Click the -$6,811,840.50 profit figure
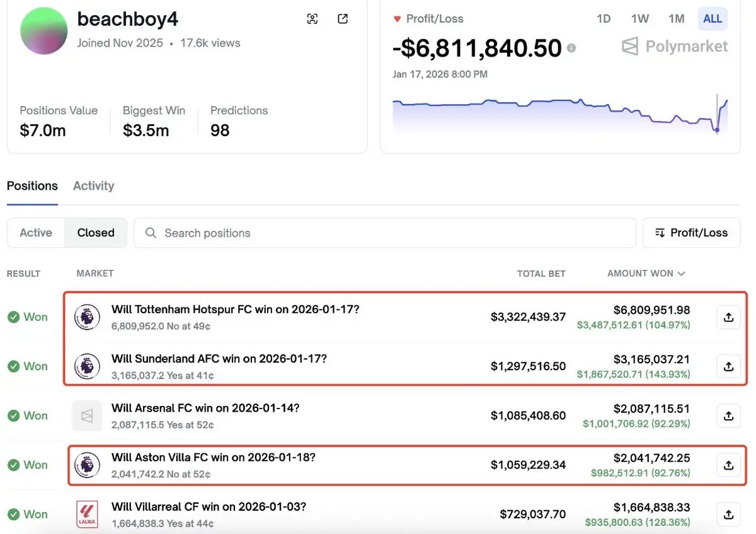 pyautogui.click(x=477, y=48)
